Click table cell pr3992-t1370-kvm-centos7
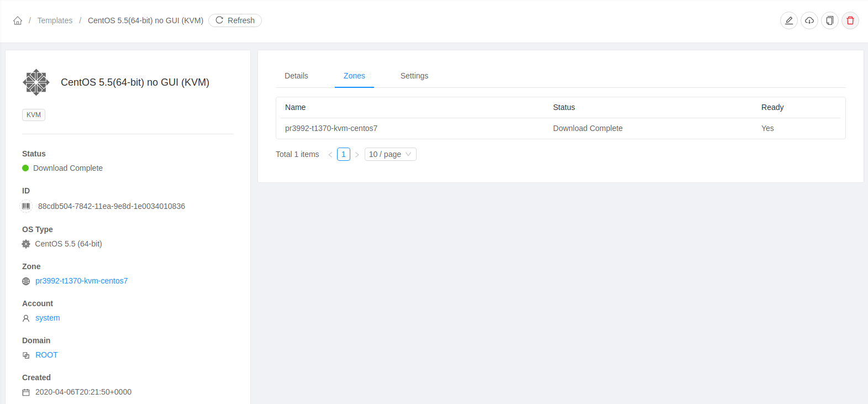This screenshot has width=868, height=404. (331, 128)
